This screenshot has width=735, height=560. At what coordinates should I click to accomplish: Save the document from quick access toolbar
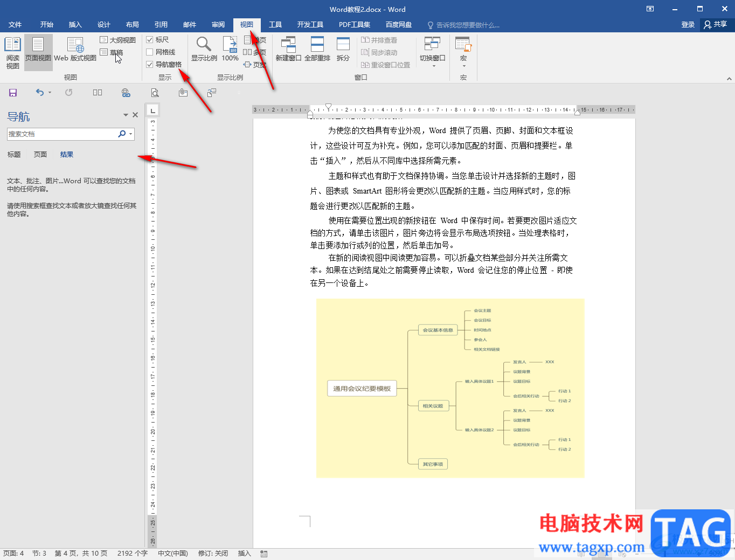[x=13, y=93]
